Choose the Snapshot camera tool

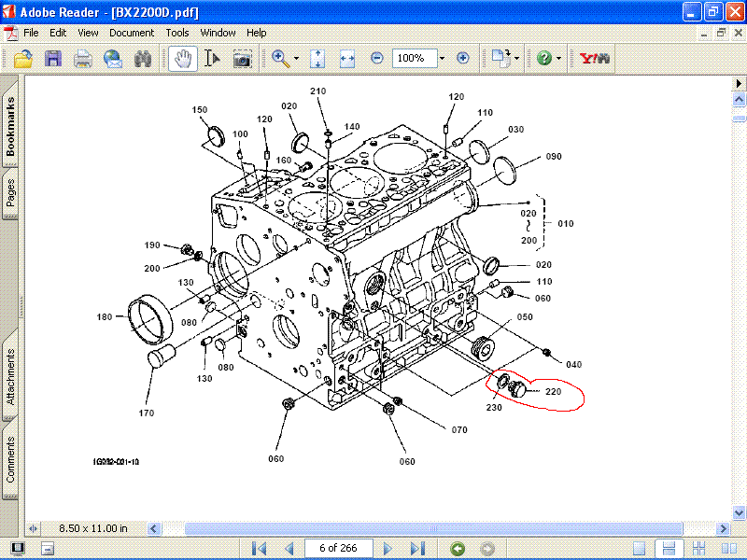pyautogui.click(x=242, y=59)
